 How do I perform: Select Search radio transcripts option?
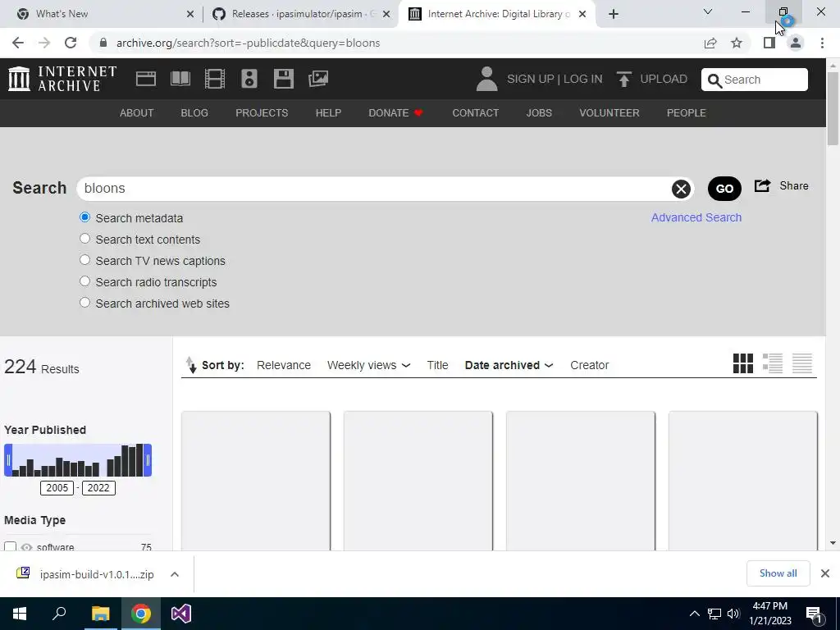(x=84, y=281)
